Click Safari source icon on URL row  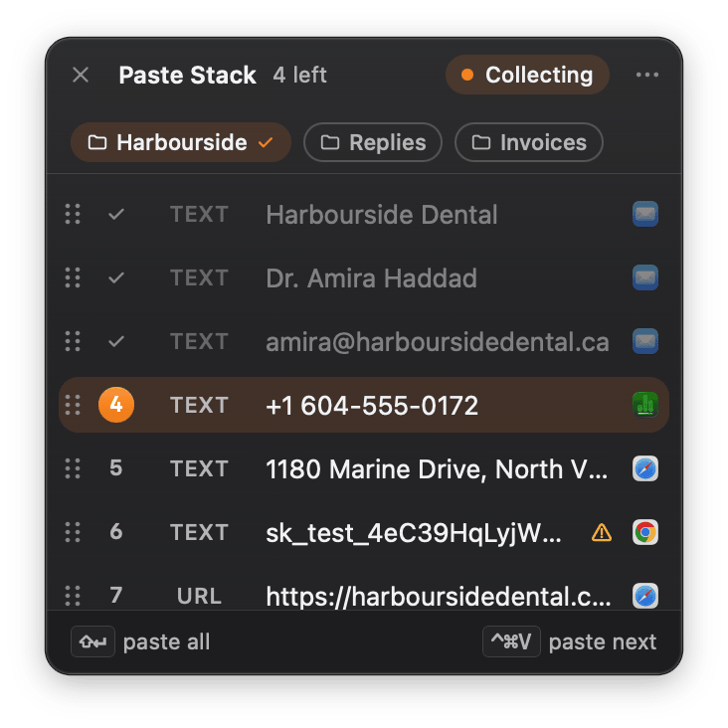pyautogui.click(x=645, y=596)
